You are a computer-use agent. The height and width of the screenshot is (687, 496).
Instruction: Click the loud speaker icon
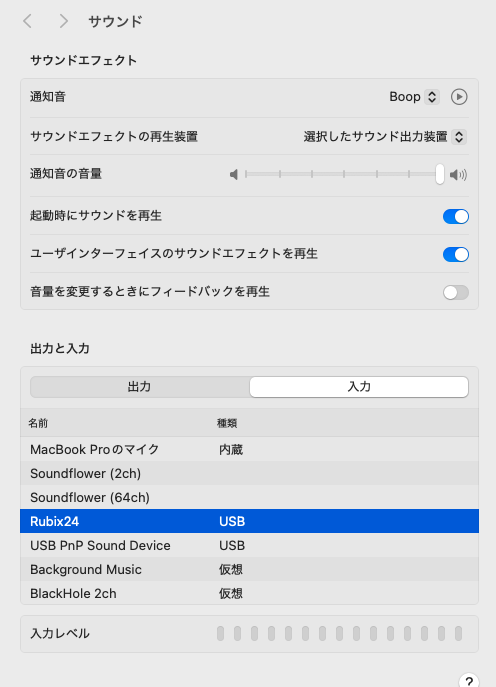tap(458, 175)
